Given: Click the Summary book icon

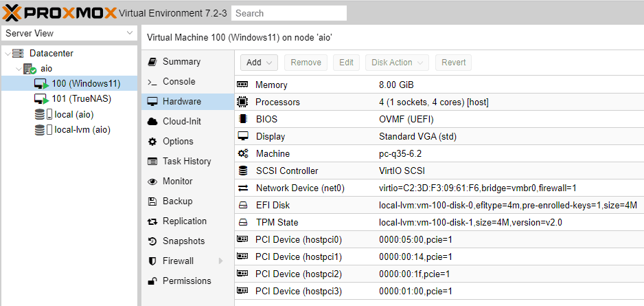Looking at the screenshot, I should pos(152,62).
